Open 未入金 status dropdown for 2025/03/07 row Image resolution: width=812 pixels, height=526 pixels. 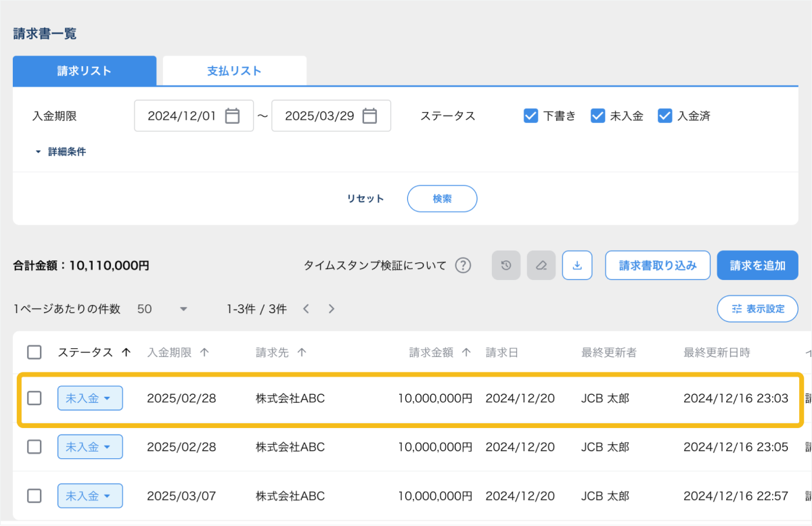[90, 496]
